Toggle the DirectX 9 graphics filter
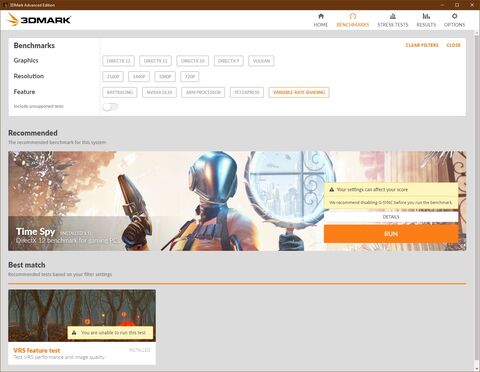This screenshot has height=372, width=480. tap(229, 61)
